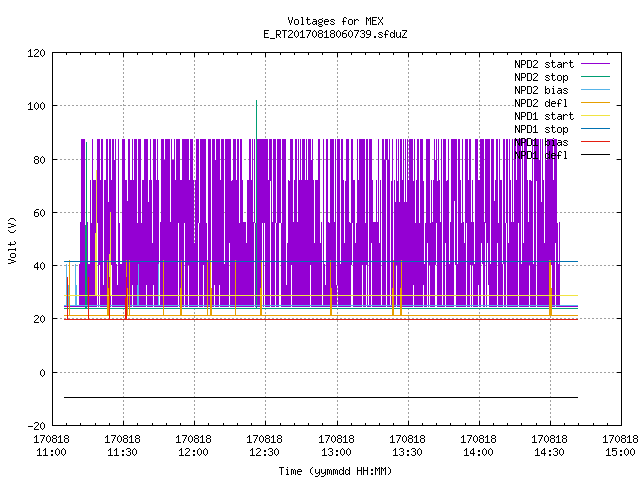Click the "NPD1 defl" legend label
Screen dimensions: 640x480
[x=541, y=156]
